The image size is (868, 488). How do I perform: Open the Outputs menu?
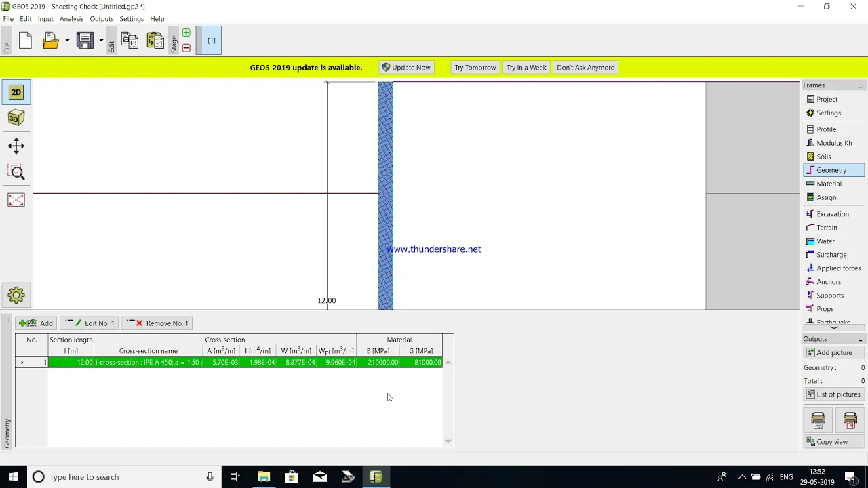(x=102, y=19)
